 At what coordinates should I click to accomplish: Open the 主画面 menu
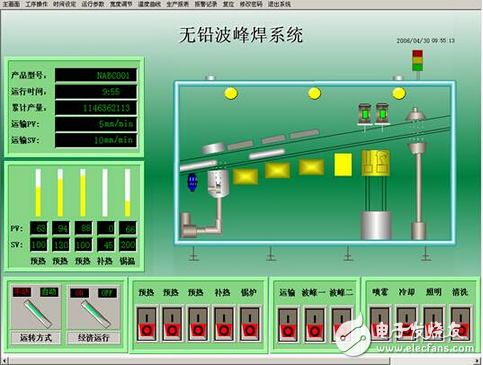click(x=11, y=4)
